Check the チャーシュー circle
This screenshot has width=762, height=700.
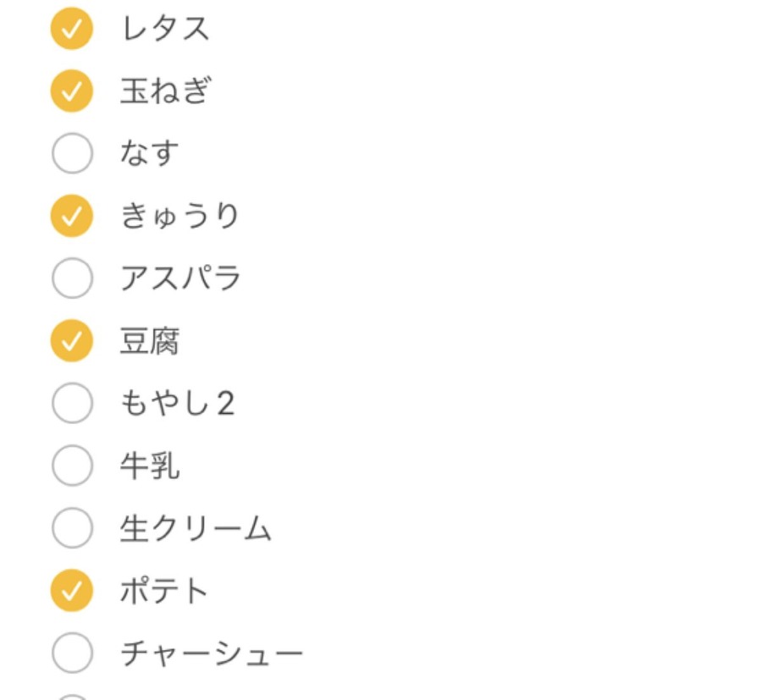tap(72, 653)
